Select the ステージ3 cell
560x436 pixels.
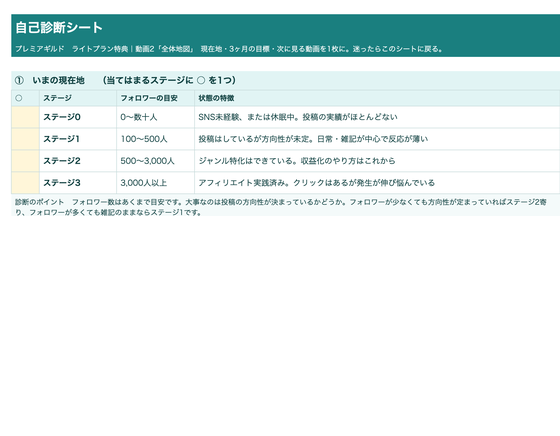(x=78, y=183)
